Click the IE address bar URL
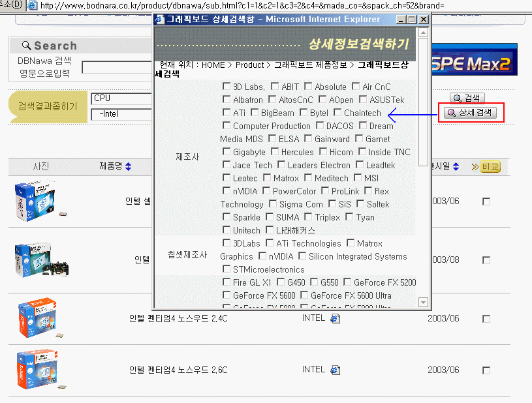The image size is (532, 403). click(242, 5)
